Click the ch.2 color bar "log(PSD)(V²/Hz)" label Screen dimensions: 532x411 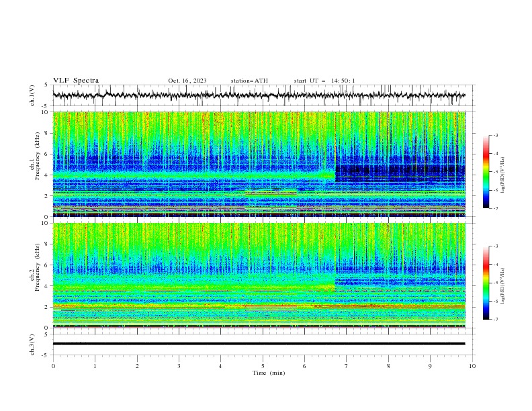502,285
